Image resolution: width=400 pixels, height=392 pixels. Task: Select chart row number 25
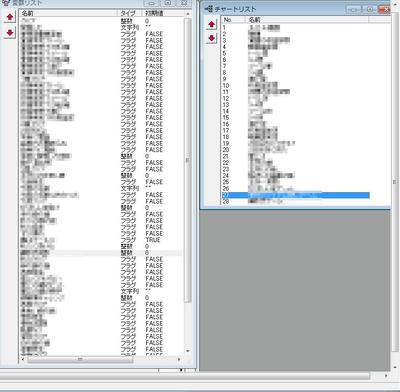pos(295,182)
